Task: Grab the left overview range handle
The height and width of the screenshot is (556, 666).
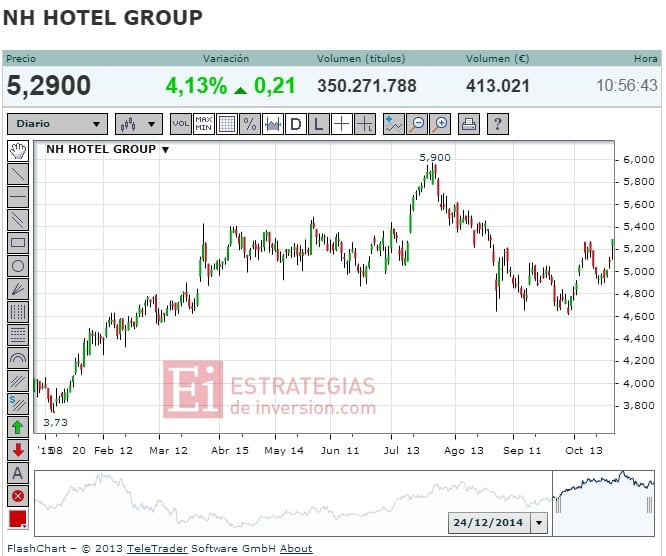Action: (x=558, y=505)
